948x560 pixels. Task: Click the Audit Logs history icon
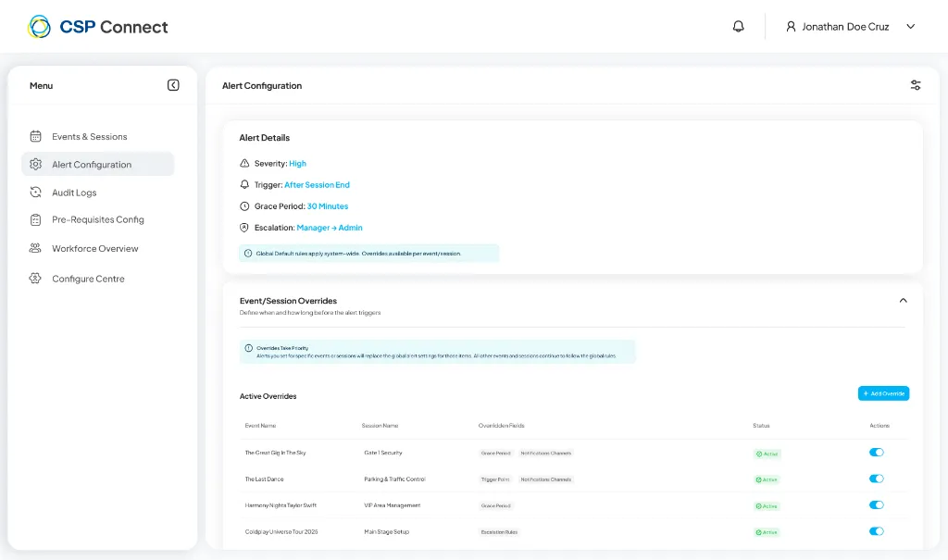pos(36,193)
